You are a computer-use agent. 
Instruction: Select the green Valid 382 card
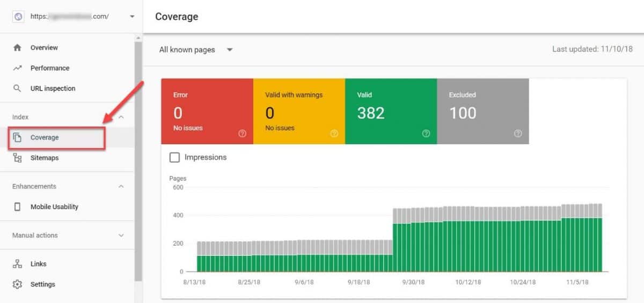[391, 112]
